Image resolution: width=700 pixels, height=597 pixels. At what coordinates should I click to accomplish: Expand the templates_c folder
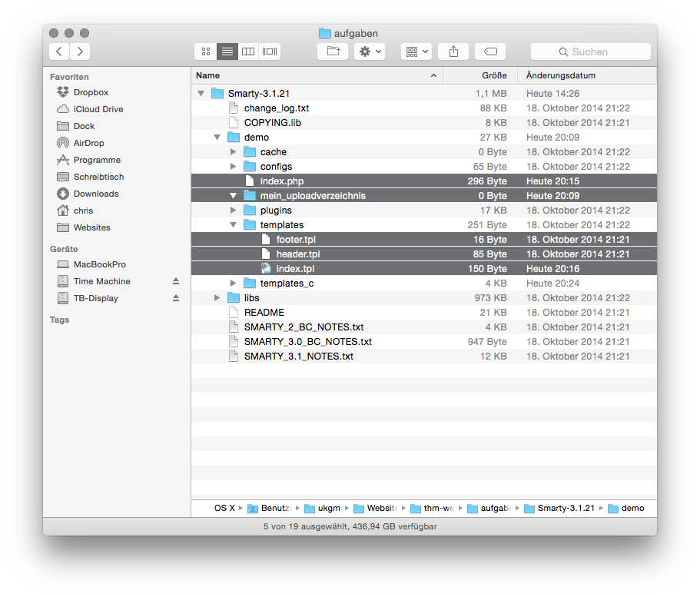tap(233, 283)
